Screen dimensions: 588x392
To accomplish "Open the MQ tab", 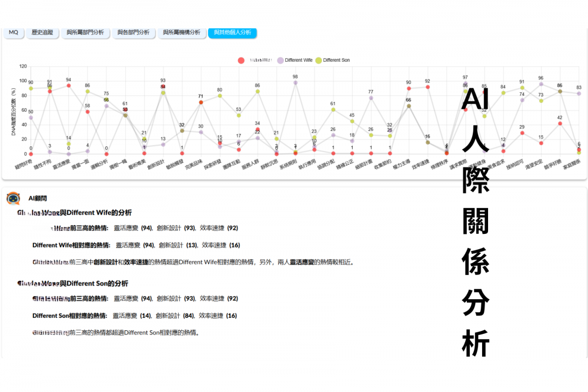I will (x=13, y=32).
